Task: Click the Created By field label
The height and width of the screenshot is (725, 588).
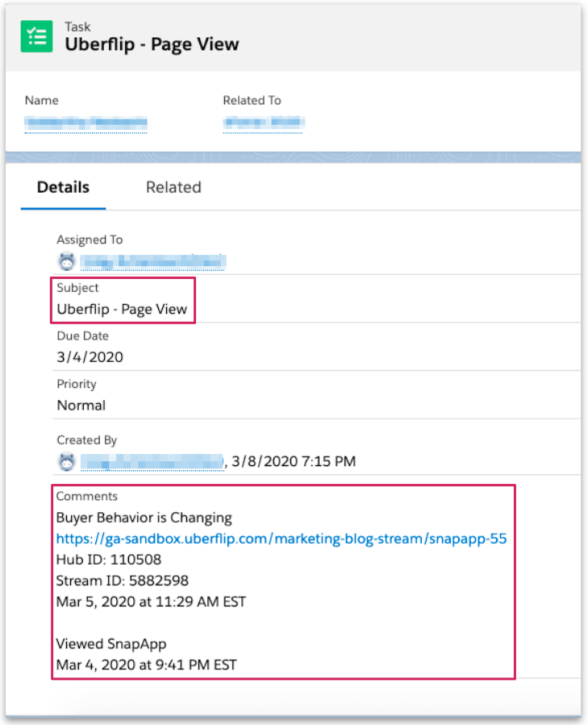Action: [87, 440]
